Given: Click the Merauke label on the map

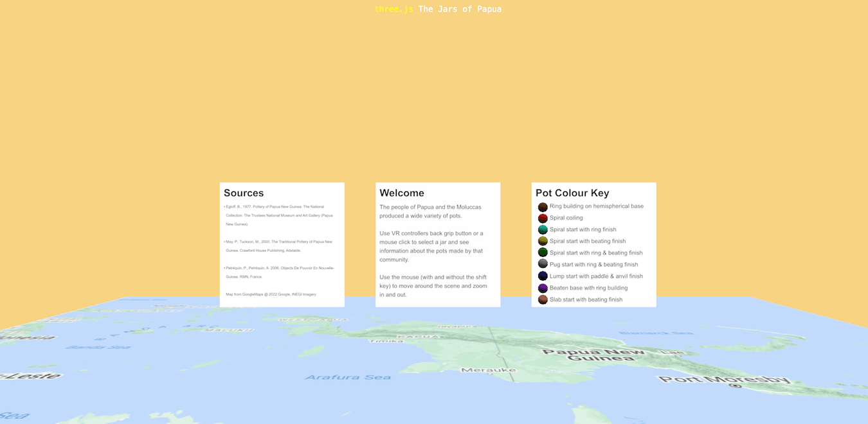Looking at the screenshot, I should pyautogui.click(x=489, y=370).
